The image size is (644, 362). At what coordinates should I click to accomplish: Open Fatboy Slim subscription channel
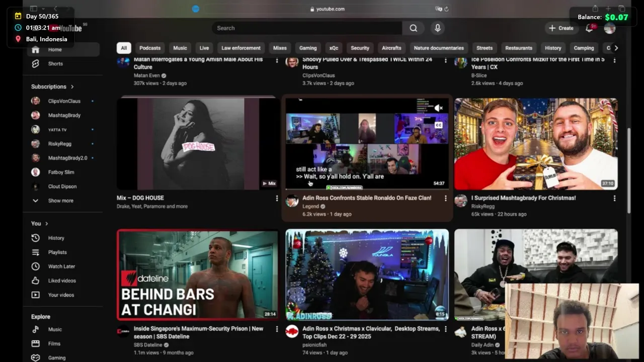point(62,172)
